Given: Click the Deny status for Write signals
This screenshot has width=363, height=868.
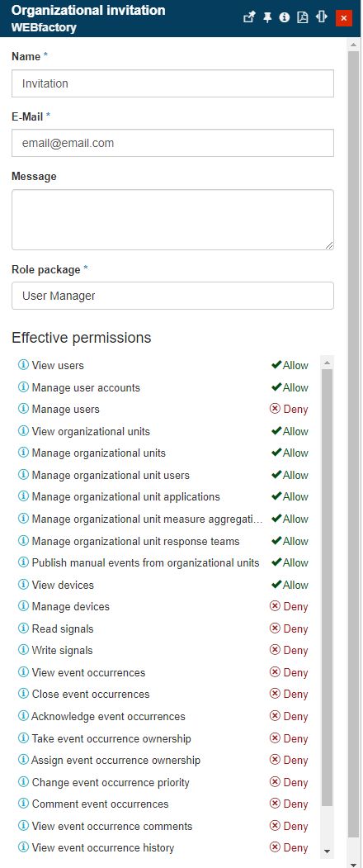Looking at the screenshot, I should (x=288, y=650).
